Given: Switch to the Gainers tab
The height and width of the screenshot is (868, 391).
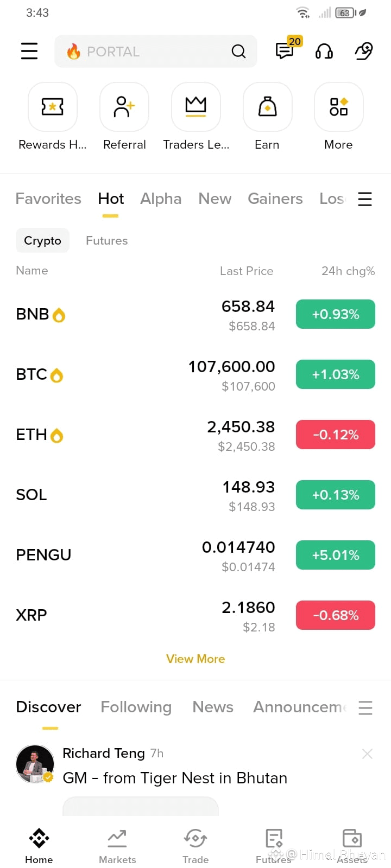Looking at the screenshot, I should pyautogui.click(x=275, y=199).
